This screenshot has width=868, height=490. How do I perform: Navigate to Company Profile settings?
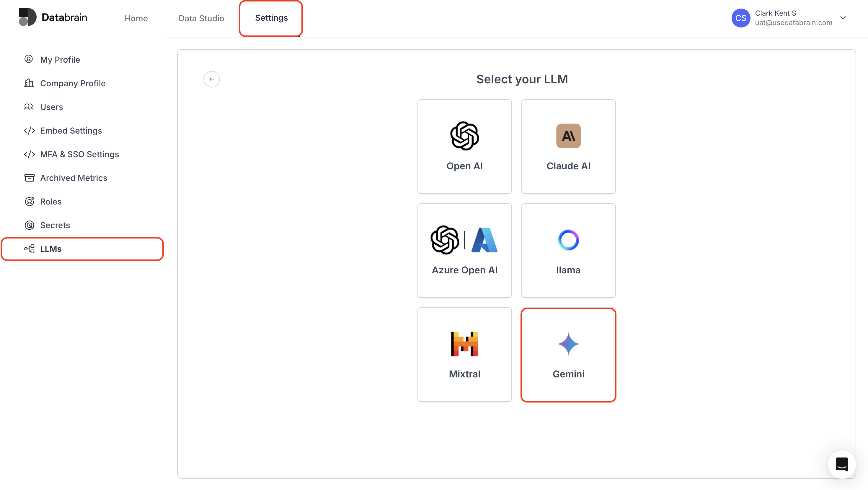tap(72, 83)
